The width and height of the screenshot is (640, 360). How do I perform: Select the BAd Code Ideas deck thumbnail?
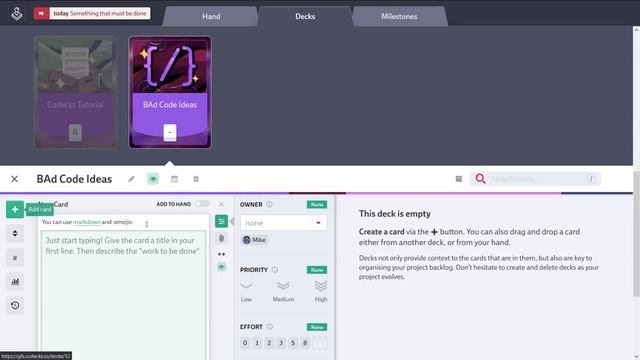(x=170, y=92)
